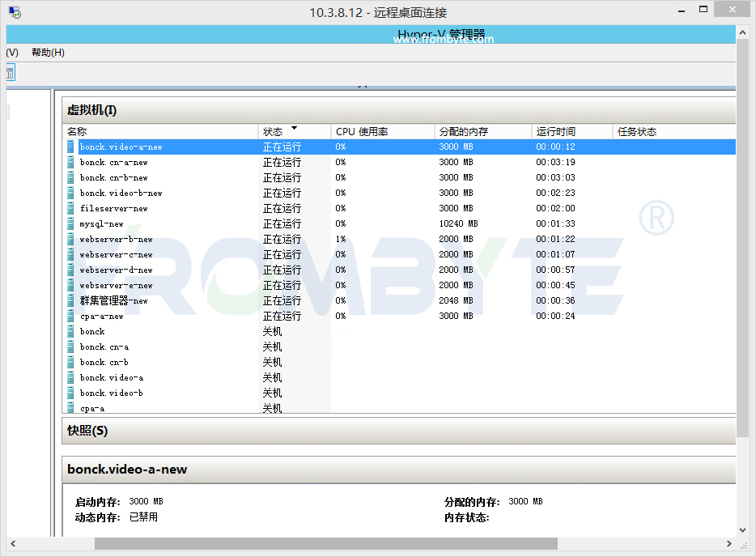Click the 已禁用 dynamic memory value
Image resolution: width=756 pixels, height=557 pixels.
(x=143, y=517)
